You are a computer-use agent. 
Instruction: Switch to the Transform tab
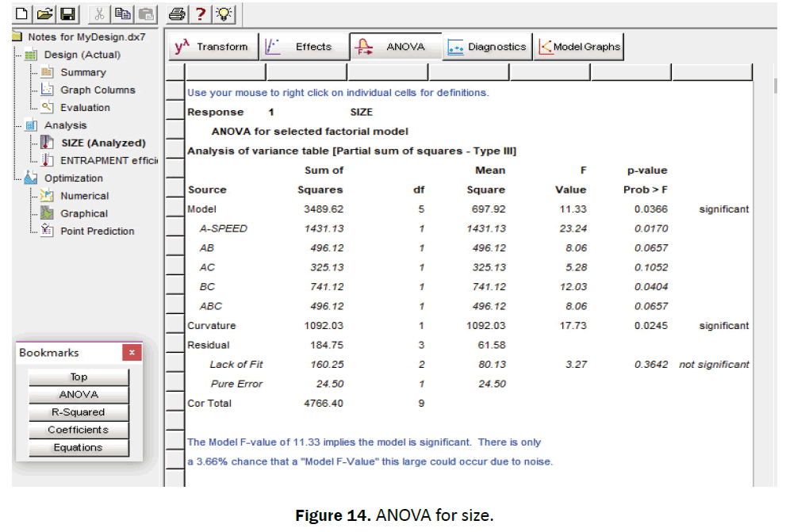(212, 47)
